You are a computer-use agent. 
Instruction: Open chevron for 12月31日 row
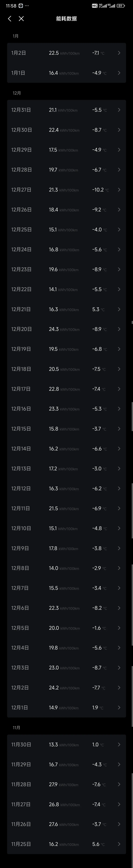(119, 110)
